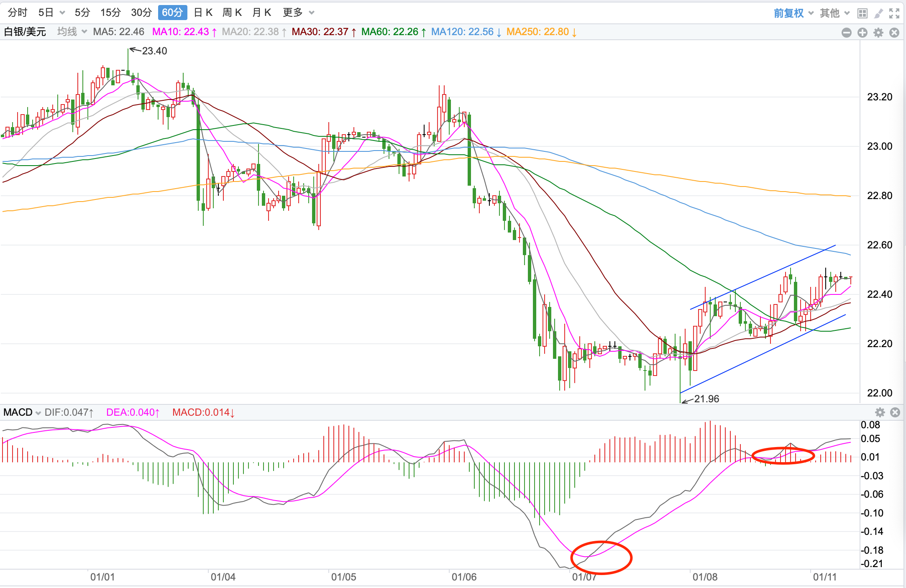906x588 pixels.
Task: Switch to the 日K chart
Action: pos(203,13)
